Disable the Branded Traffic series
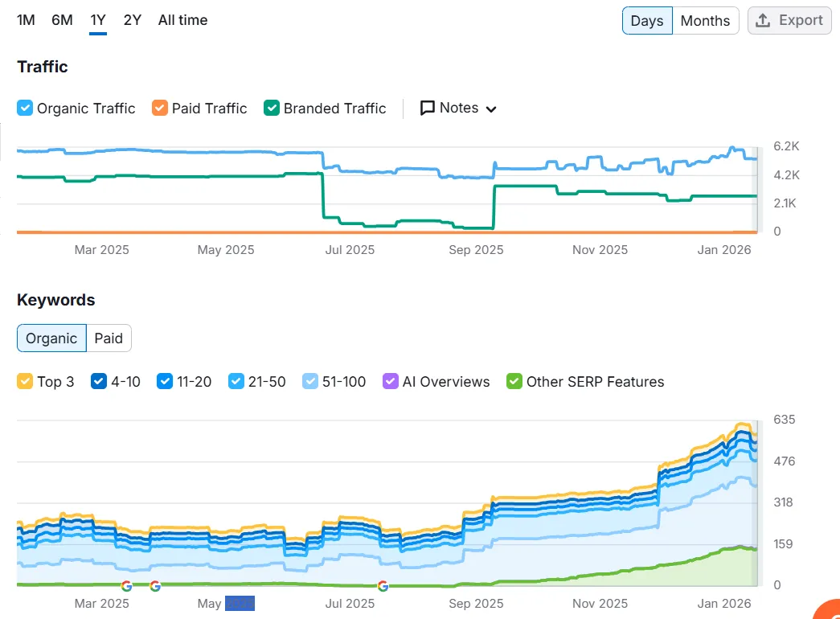 272,108
